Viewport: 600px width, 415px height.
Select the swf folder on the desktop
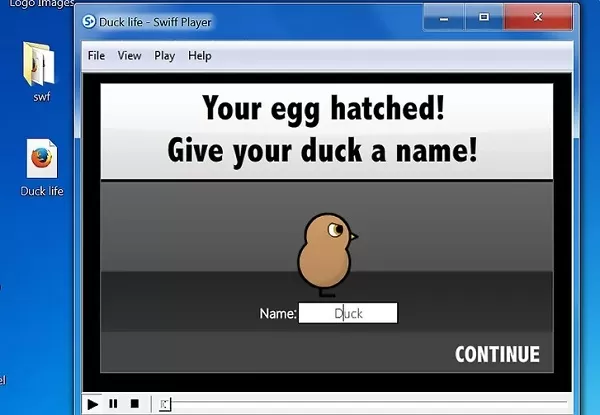point(40,72)
